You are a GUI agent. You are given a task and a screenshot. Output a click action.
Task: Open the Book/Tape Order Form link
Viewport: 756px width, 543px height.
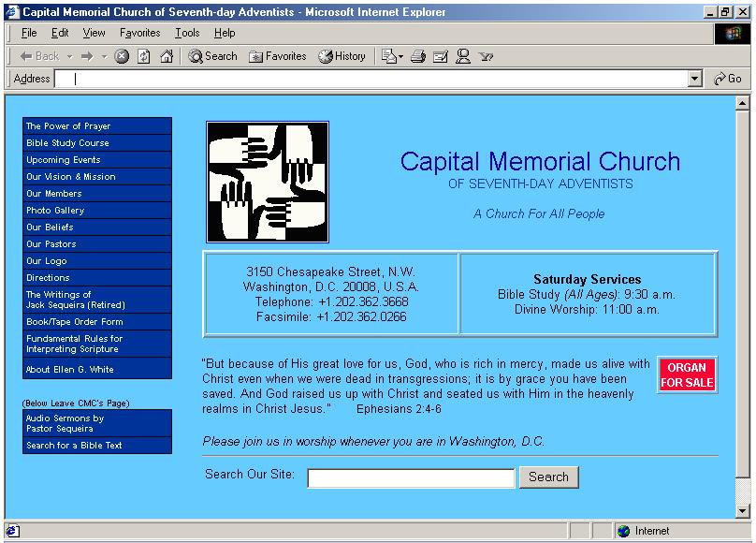pos(97,322)
